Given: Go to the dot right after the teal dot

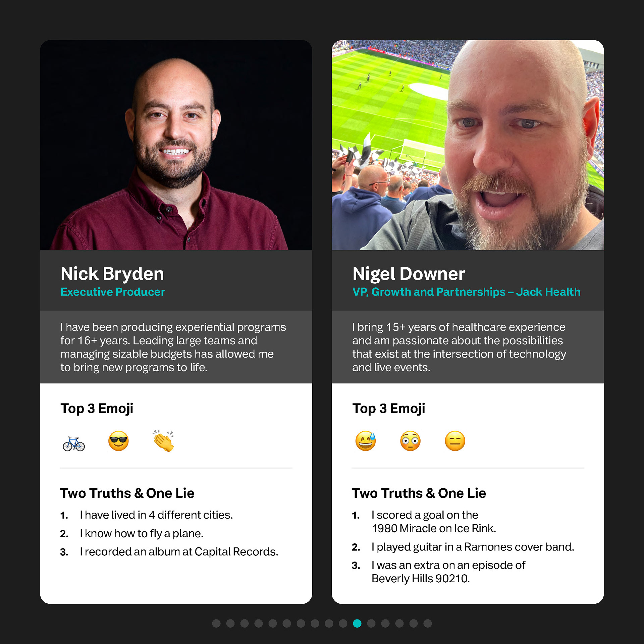Looking at the screenshot, I should 371,623.
